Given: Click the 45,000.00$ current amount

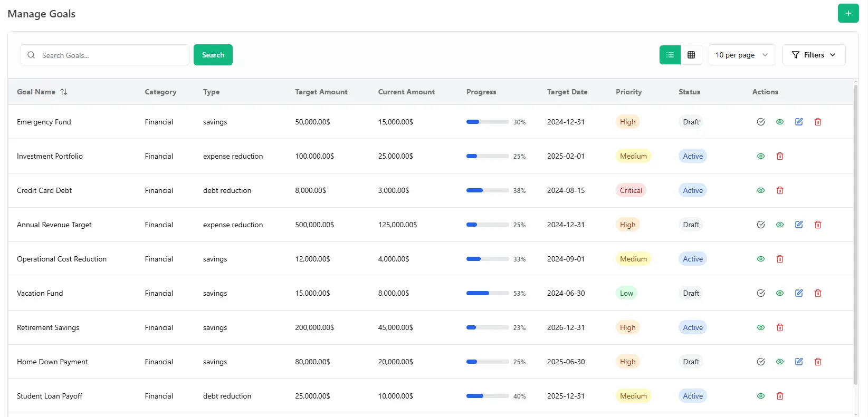Looking at the screenshot, I should tap(396, 327).
